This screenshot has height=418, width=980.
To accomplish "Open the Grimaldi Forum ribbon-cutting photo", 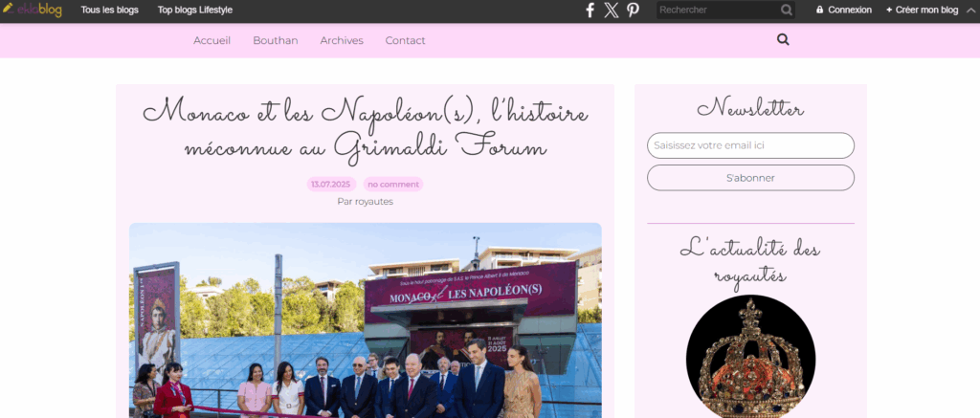I will (x=365, y=320).
